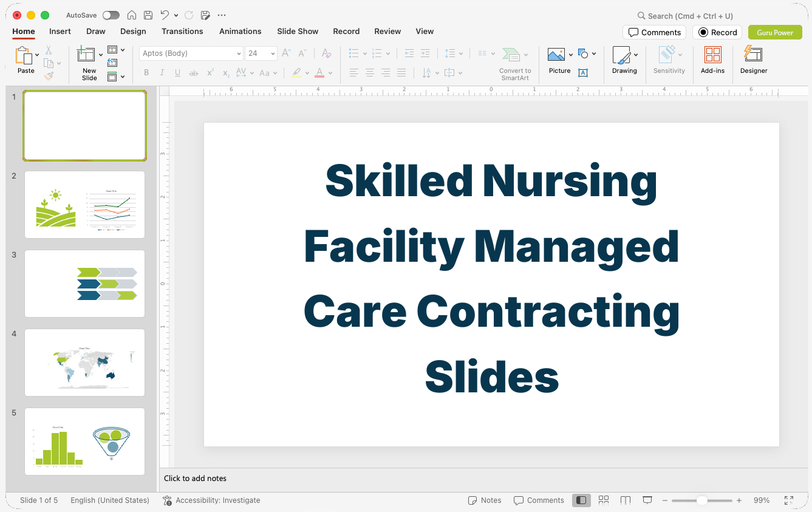Image resolution: width=812 pixels, height=512 pixels.
Task: Open the Review tab
Action: point(387,31)
